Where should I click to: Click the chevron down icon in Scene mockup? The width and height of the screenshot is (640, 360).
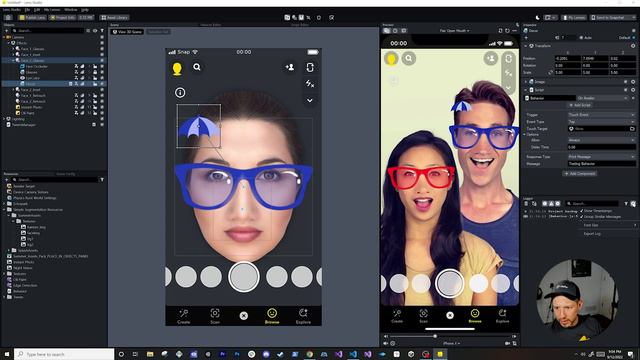[x=310, y=100]
